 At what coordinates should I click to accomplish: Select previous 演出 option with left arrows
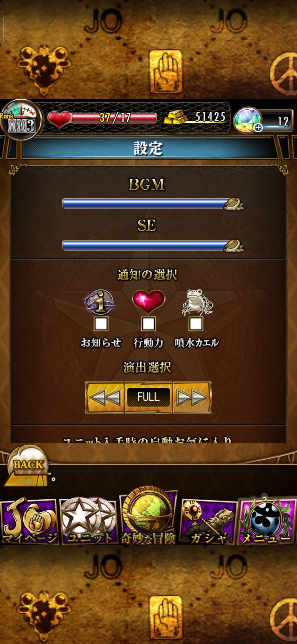coord(105,397)
